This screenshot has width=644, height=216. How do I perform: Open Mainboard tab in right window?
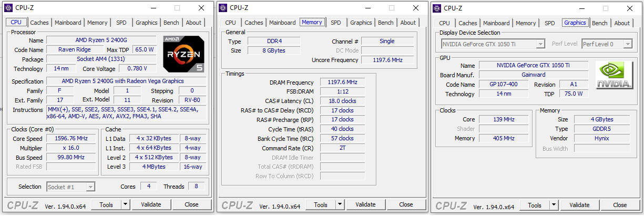[x=497, y=23]
